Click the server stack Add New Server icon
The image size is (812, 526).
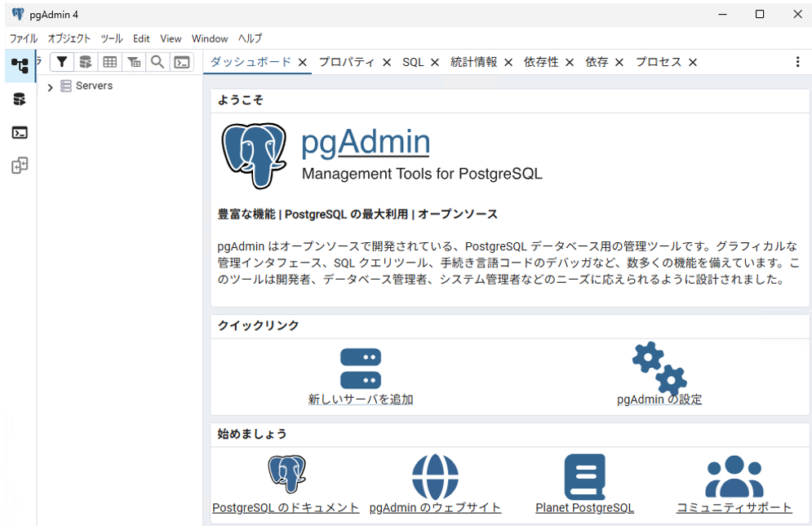(x=361, y=369)
